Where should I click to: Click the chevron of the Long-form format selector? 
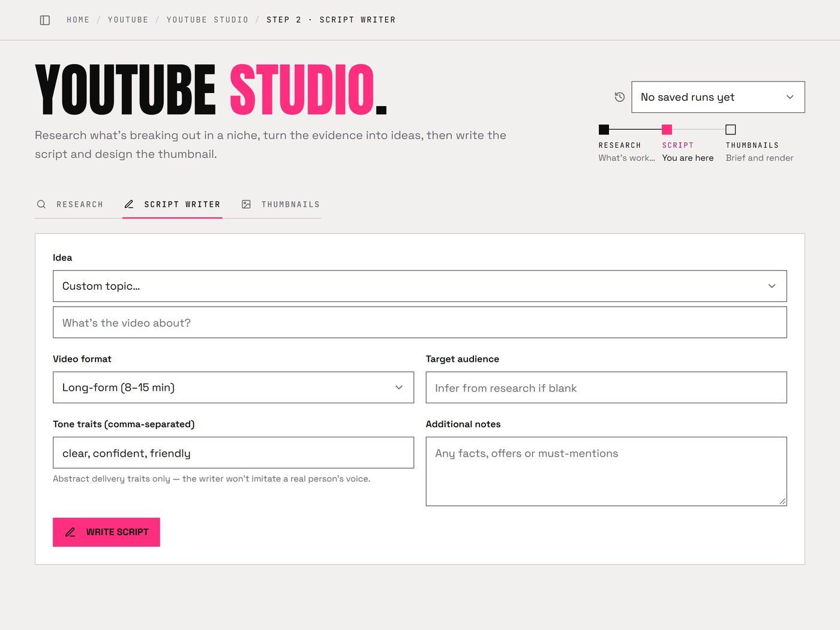(399, 388)
